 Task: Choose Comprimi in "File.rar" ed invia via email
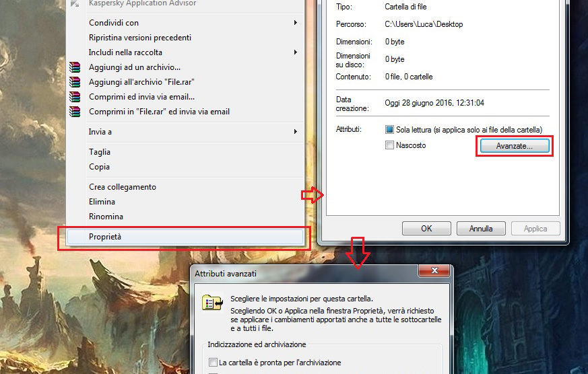point(185,112)
